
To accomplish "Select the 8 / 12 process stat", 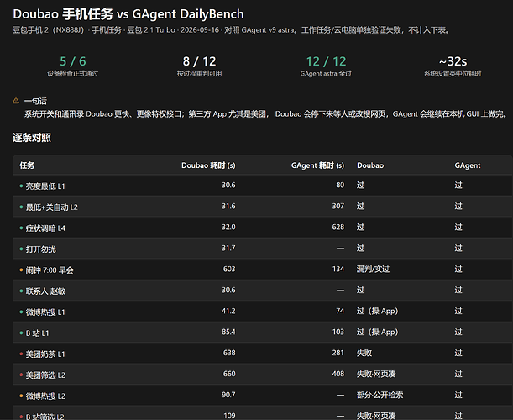I will tap(199, 66).
